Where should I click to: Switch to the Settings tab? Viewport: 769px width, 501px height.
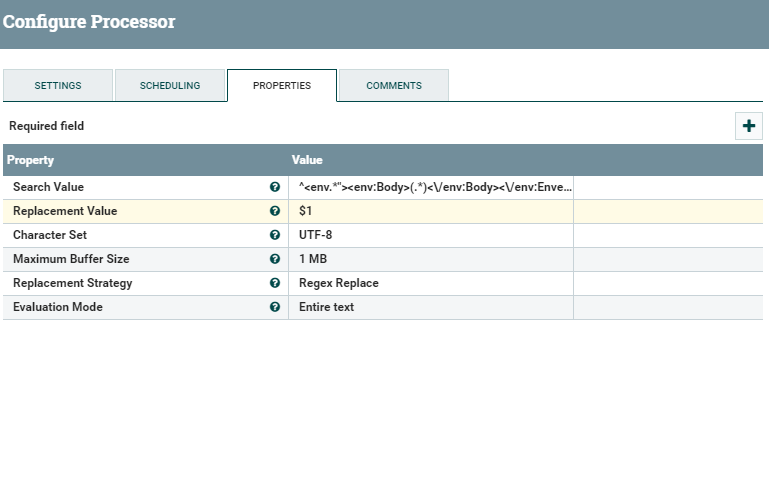point(58,86)
